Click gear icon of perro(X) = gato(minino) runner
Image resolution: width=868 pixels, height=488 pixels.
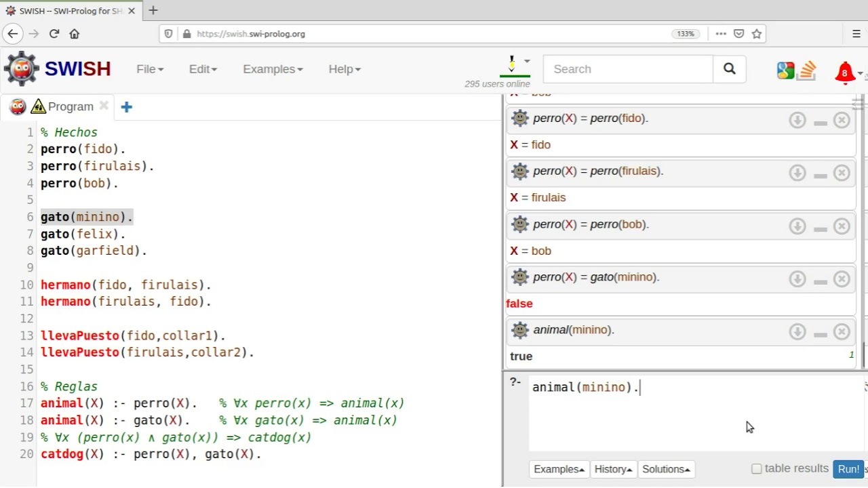click(x=520, y=277)
